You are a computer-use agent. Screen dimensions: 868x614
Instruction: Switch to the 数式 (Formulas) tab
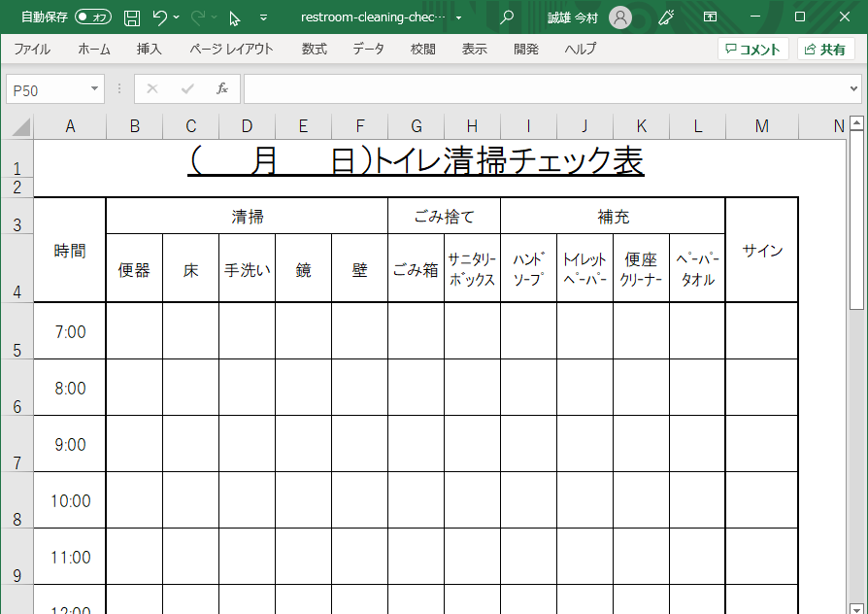pyautogui.click(x=314, y=49)
